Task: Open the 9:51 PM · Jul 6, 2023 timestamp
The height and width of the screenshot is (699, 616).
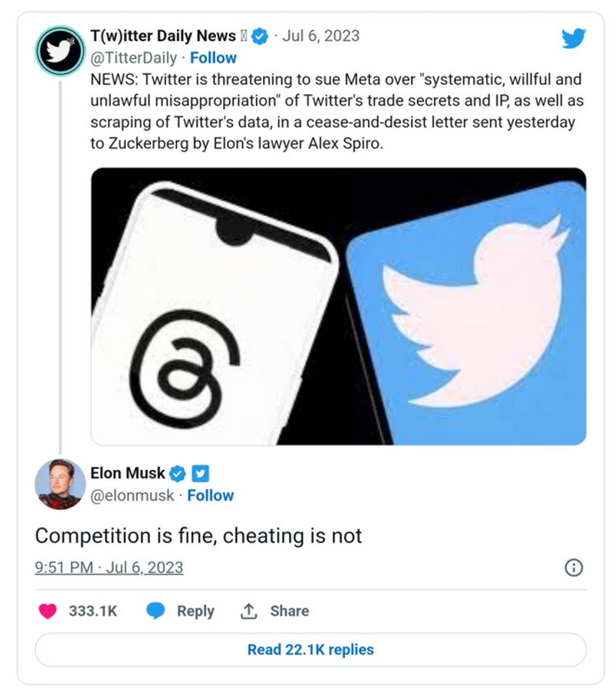Action: 109,567
